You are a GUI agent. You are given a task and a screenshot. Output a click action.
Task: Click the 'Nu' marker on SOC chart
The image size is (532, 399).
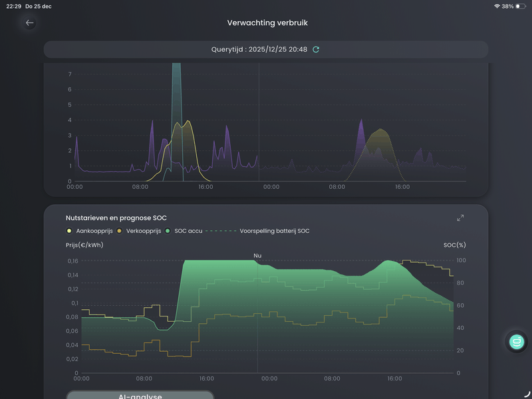pos(258,255)
